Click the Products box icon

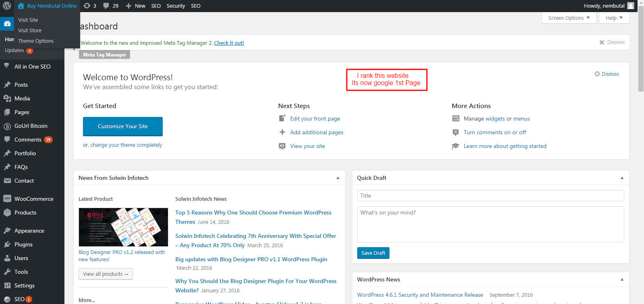7,212
